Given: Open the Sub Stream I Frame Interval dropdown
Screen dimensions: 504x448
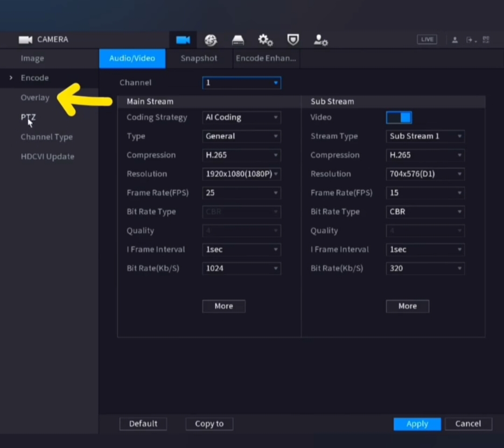Looking at the screenshot, I should (x=425, y=249).
